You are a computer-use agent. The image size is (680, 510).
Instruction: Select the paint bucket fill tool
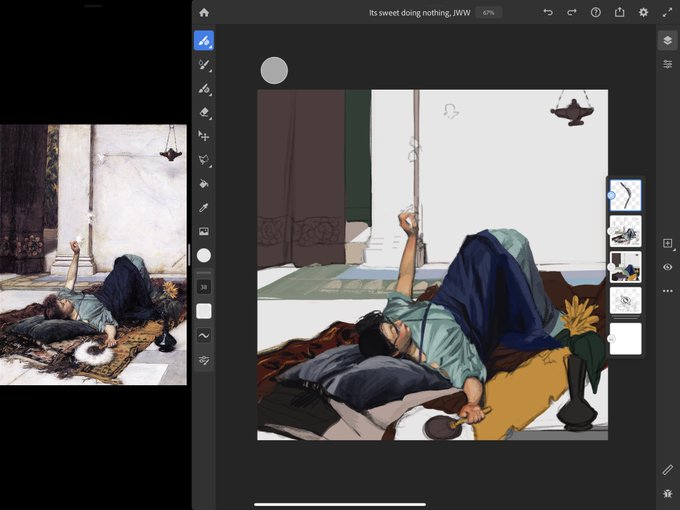[x=204, y=184]
